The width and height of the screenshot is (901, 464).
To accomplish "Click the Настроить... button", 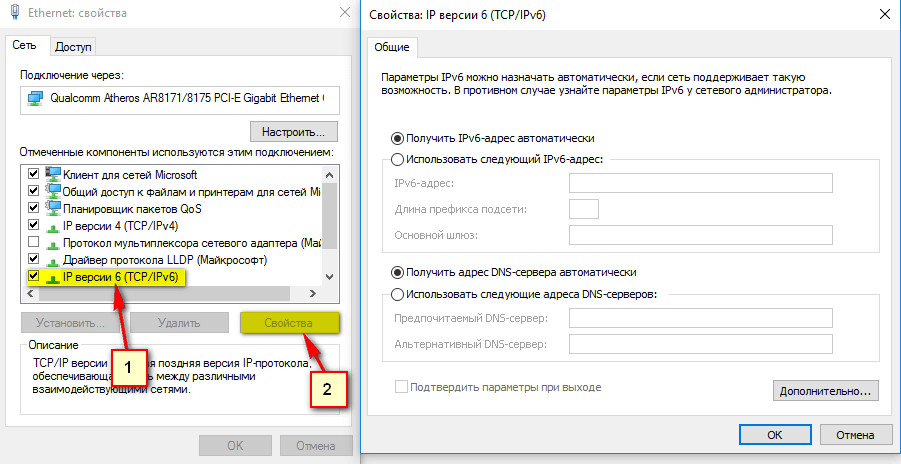I will click(294, 132).
